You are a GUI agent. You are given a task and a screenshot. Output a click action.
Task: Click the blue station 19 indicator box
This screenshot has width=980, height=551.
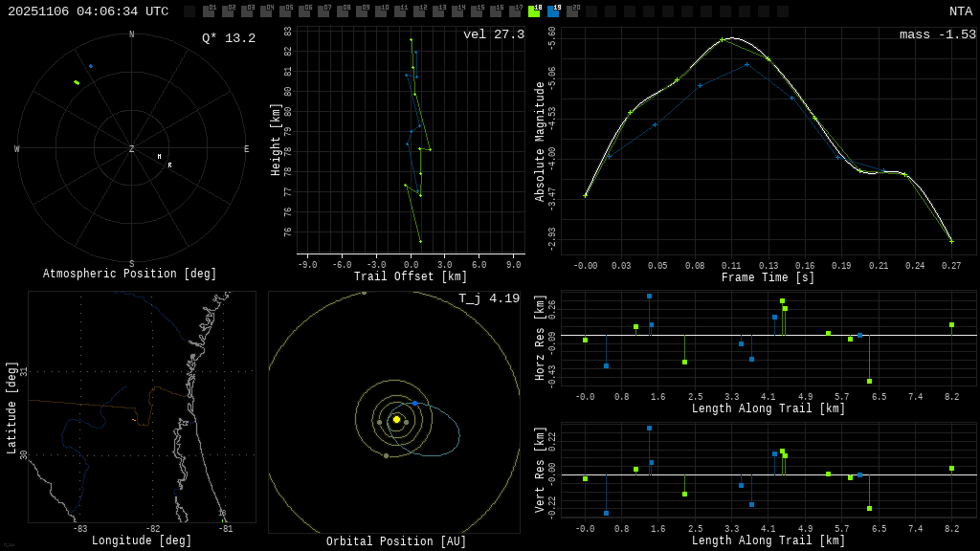[x=553, y=11]
